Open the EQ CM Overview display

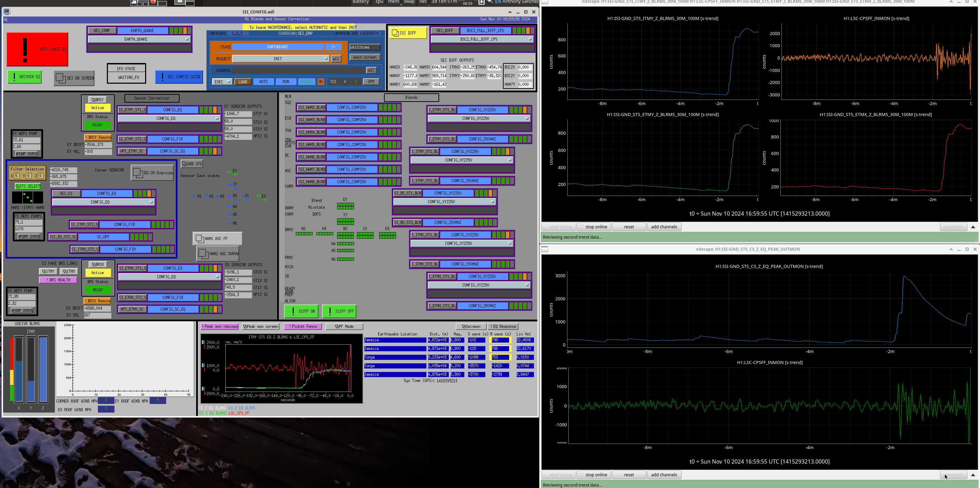(152, 173)
